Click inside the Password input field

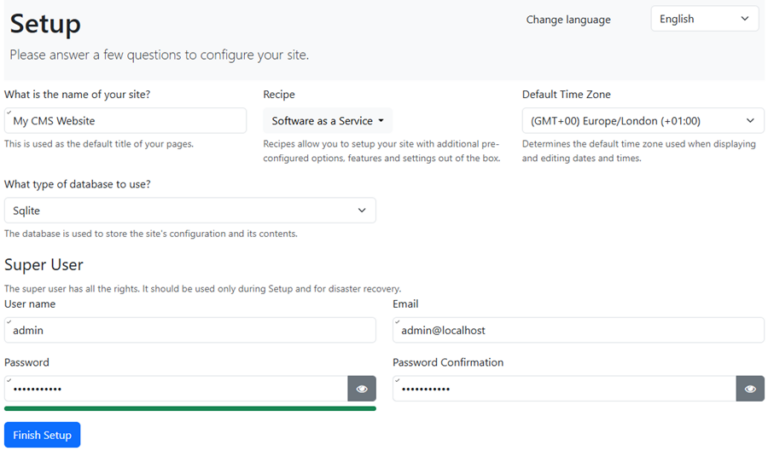175,389
